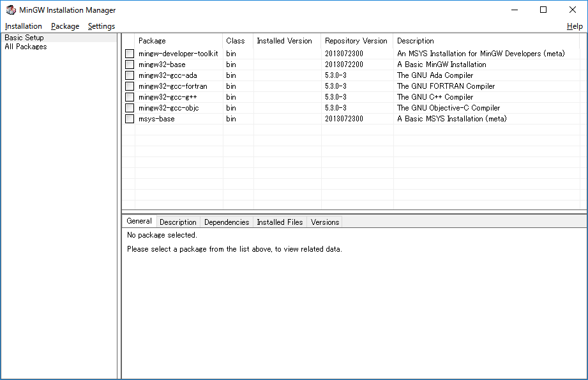Select the mingw32-gcc-fortran package name
This screenshot has width=588, height=380.
tap(173, 86)
